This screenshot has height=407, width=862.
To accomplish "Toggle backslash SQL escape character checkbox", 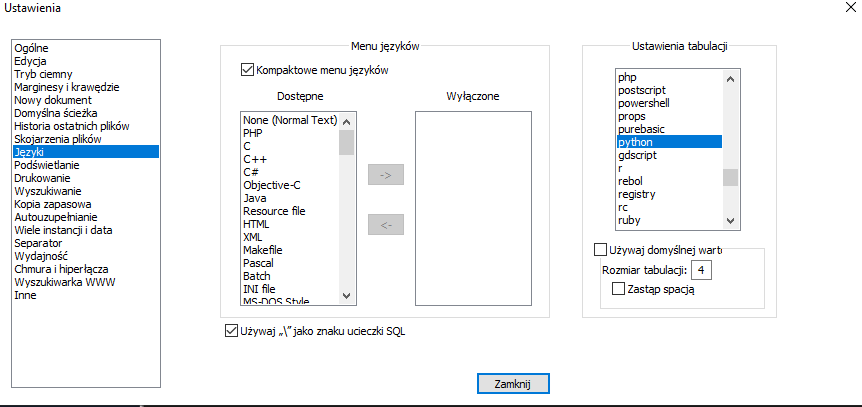I will pos(233,331).
